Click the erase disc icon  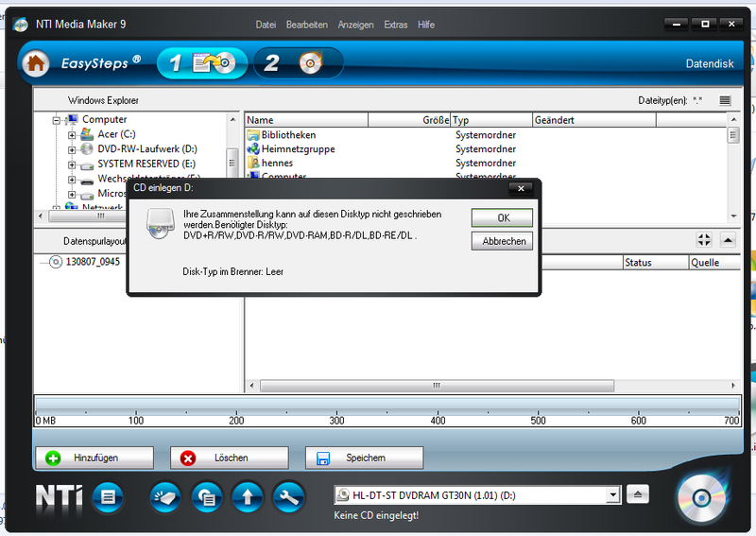click(165, 496)
